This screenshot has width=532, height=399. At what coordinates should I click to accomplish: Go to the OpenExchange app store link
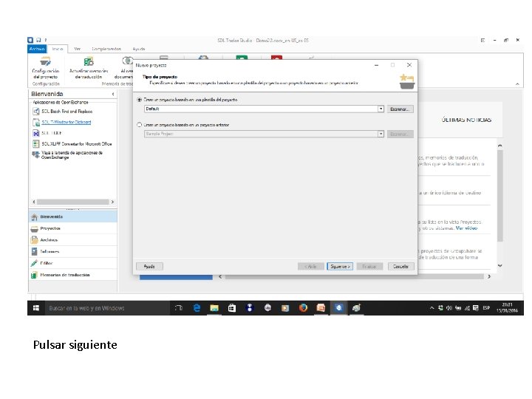click(x=72, y=155)
